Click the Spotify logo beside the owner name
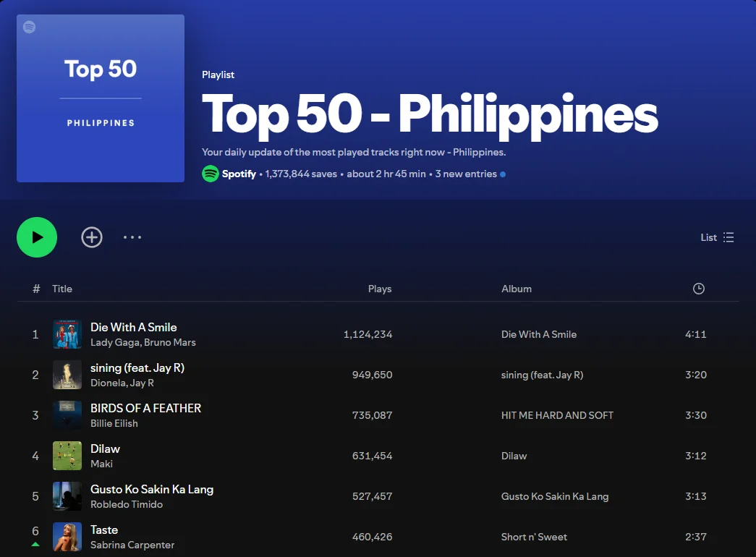The width and height of the screenshot is (756, 557). pyautogui.click(x=211, y=174)
